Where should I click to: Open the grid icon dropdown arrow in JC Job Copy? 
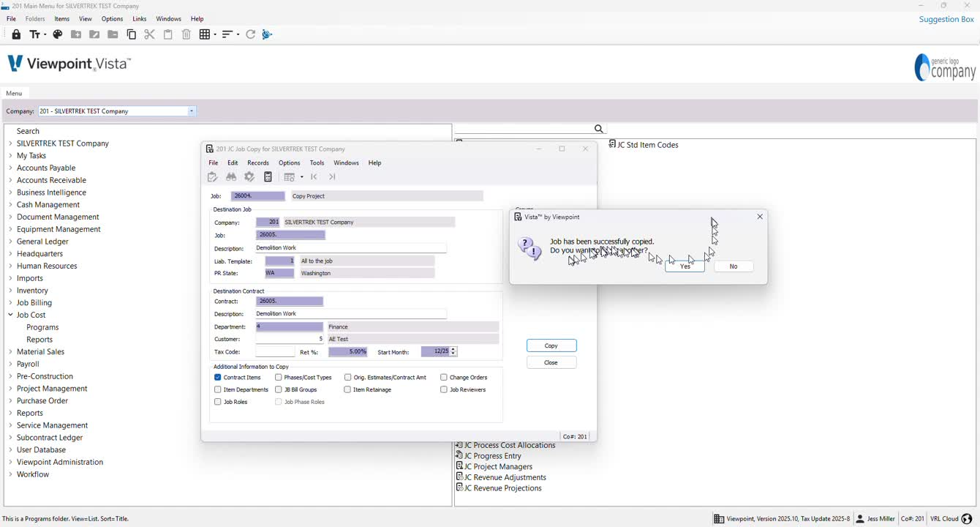pos(301,177)
